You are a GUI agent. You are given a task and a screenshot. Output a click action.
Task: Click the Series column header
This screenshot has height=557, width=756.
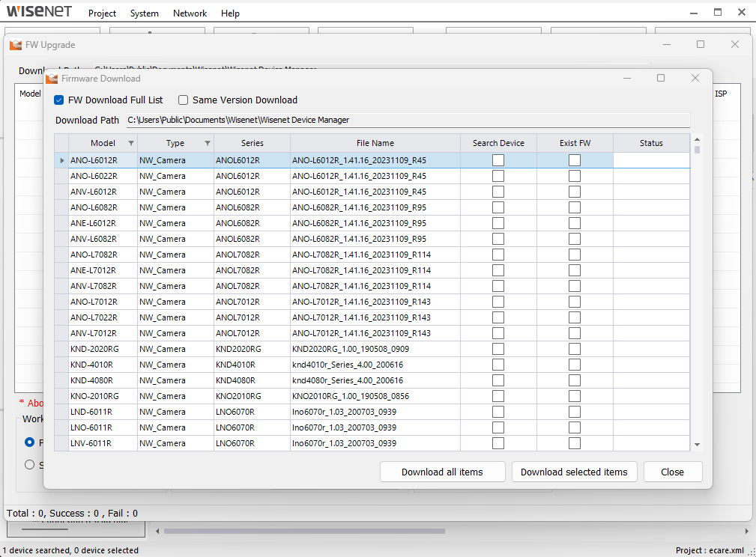pos(252,143)
